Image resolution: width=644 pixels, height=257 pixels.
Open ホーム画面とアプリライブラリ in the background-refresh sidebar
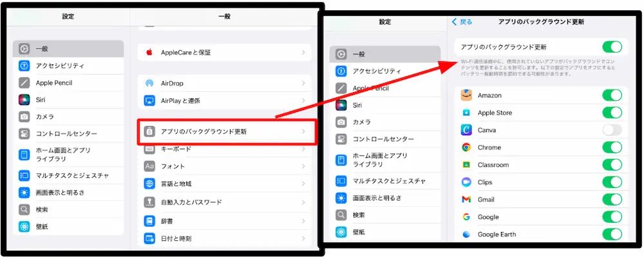pyautogui.click(x=385, y=160)
